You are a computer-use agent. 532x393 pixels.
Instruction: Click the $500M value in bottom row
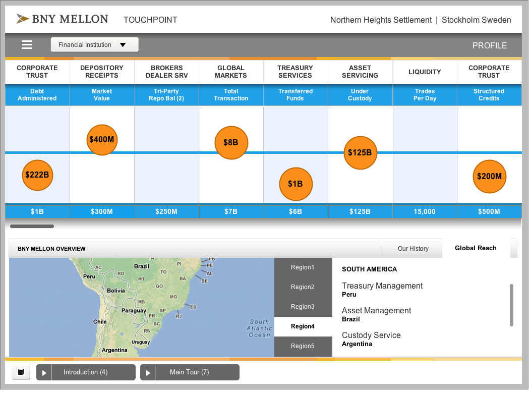(489, 212)
